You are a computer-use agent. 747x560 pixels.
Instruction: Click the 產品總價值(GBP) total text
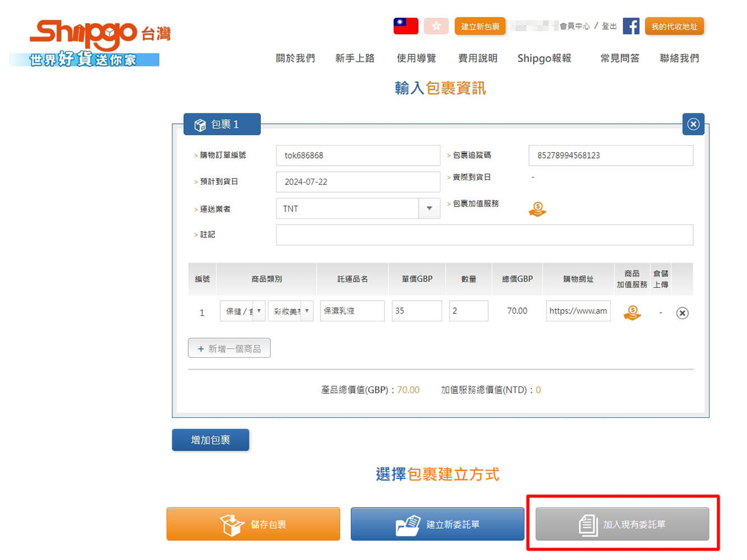[x=370, y=390]
